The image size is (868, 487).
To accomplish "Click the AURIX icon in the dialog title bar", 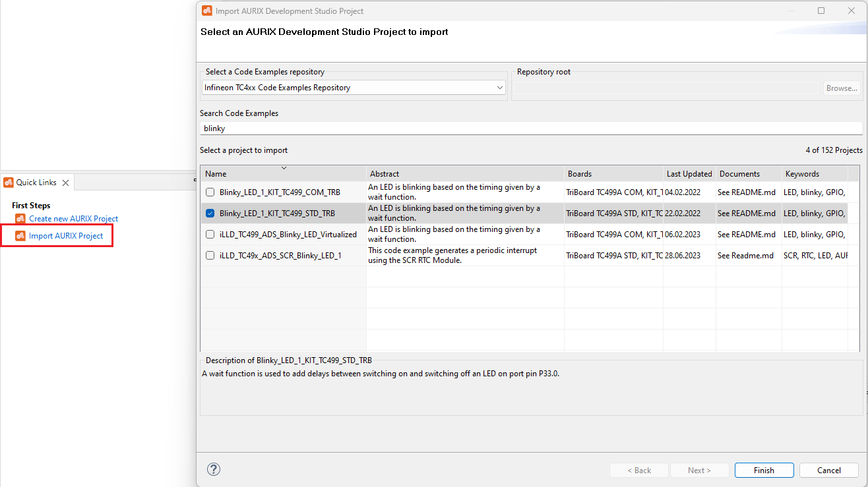I will [206, 11].
